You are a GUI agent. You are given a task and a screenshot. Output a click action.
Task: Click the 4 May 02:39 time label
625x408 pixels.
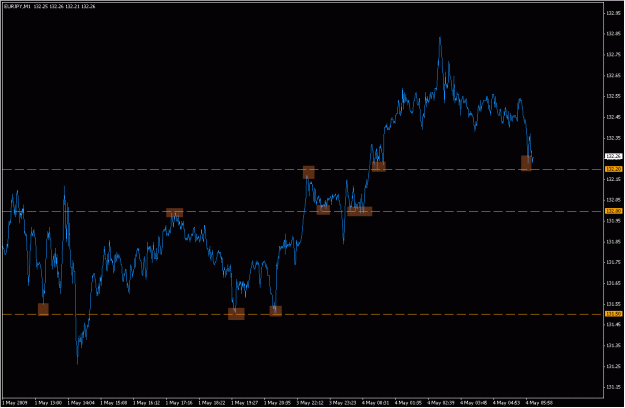(x=441, y=403)
